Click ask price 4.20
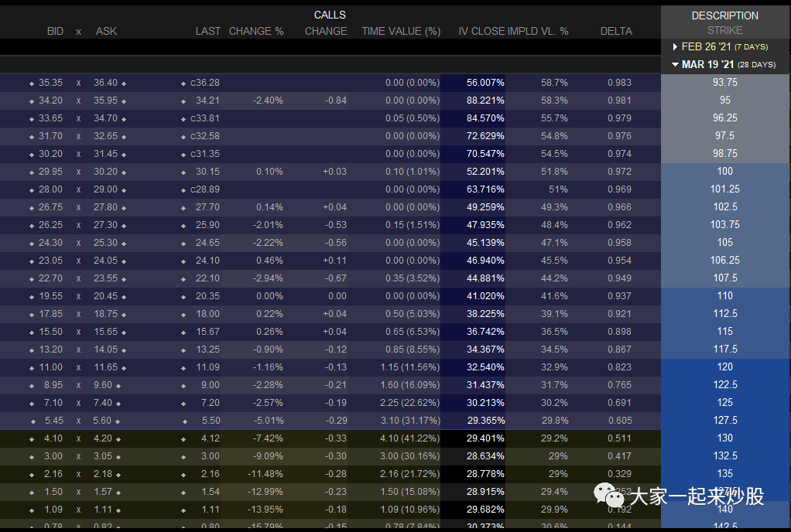The image size is (791, 532). (x=103, y=438)
